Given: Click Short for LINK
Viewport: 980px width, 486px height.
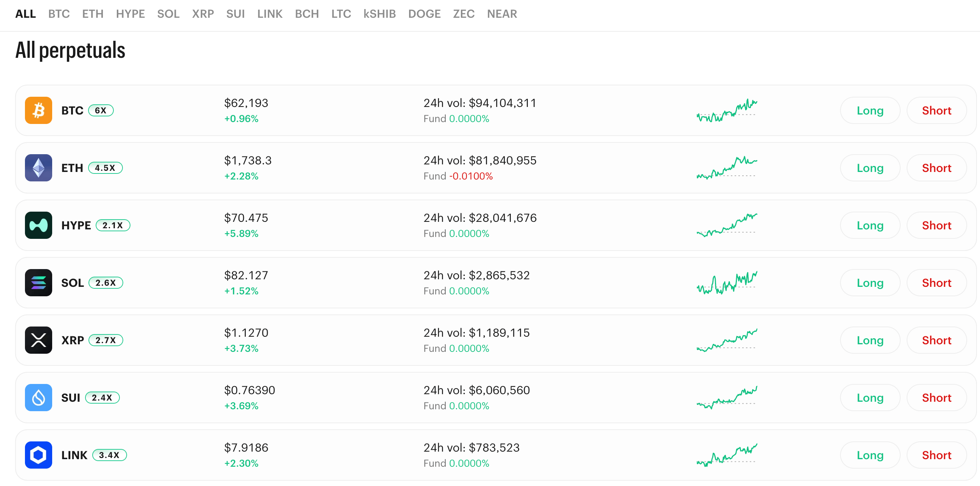Looking at the screenshot, I should click(x=937, y=455).
